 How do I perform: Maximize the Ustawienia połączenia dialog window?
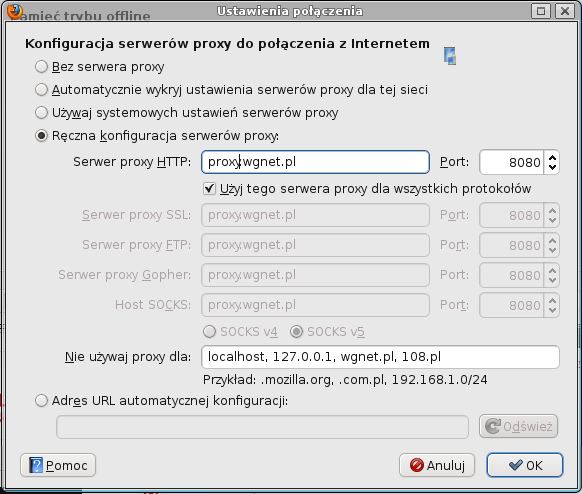coord(541,11)
